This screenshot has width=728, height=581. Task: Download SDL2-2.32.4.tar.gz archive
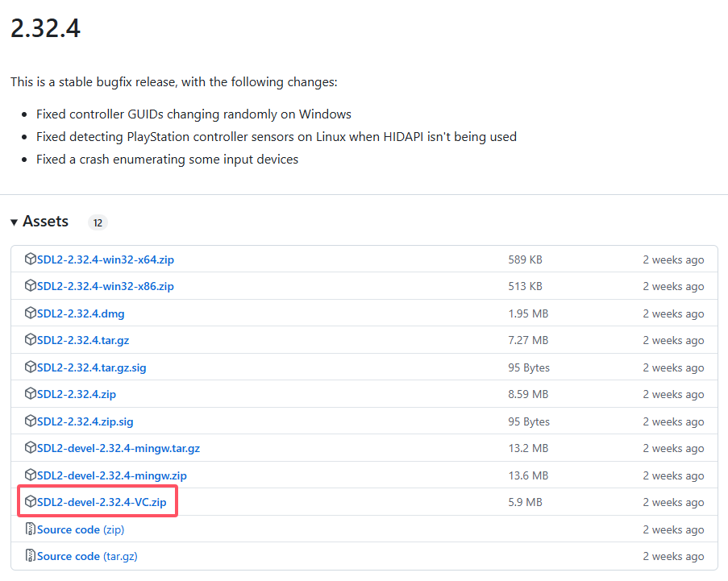83,340
